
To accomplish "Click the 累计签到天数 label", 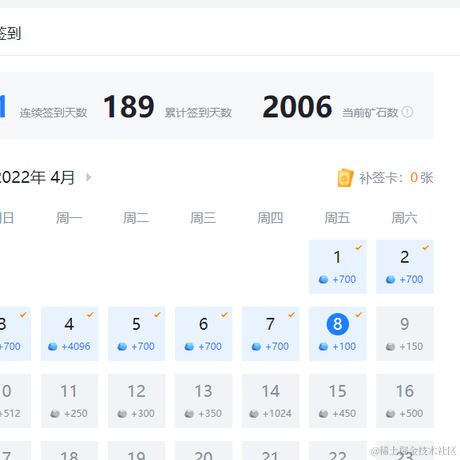I will (x=198, y=113).
